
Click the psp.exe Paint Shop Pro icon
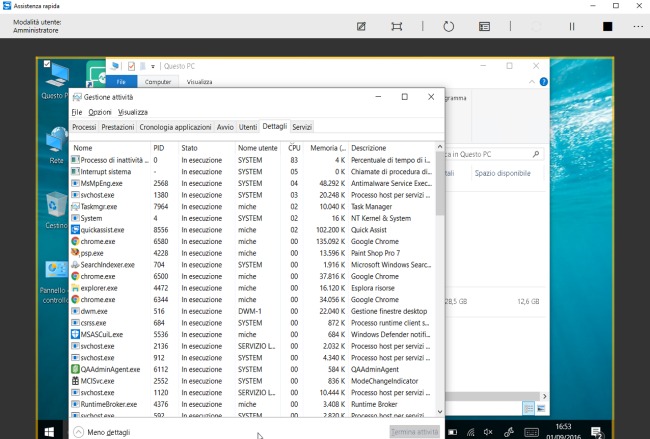click(x=75, y=252)
